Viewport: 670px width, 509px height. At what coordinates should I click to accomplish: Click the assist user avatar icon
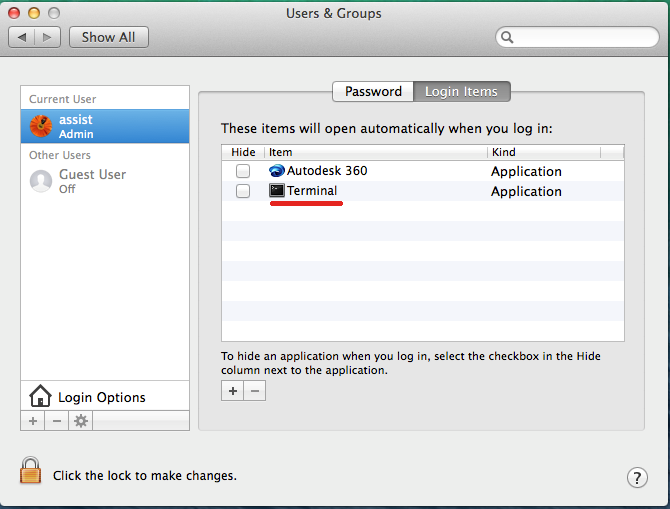(x=41, y=126)
